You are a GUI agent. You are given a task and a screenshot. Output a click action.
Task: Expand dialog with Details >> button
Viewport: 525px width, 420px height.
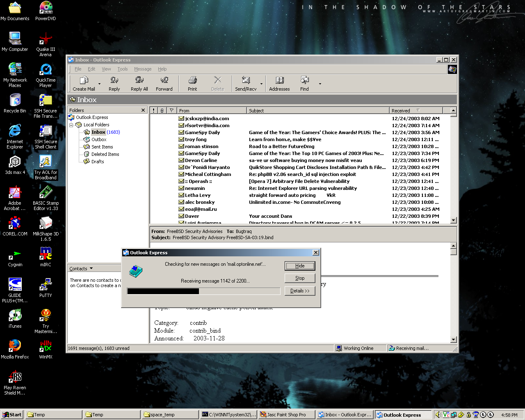(x=300, y=291)
